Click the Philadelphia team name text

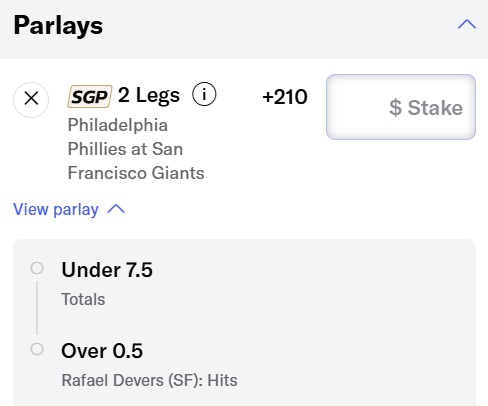click(118, 126)
